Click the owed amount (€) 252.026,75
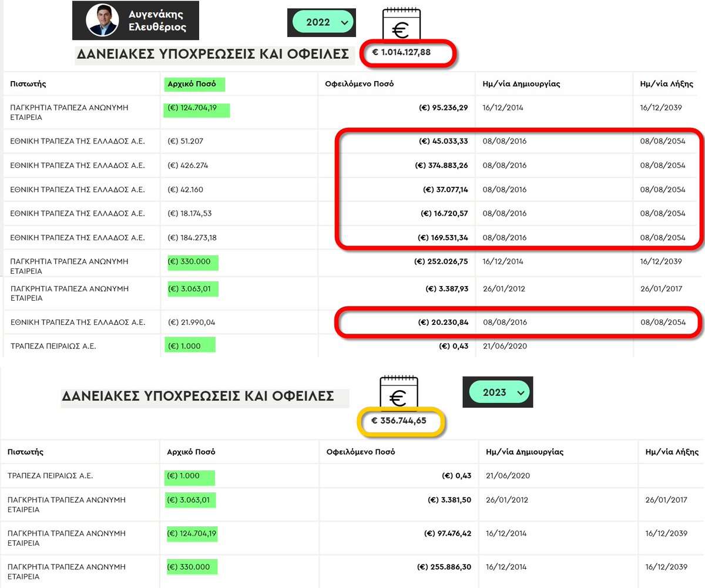 [441, 261]
